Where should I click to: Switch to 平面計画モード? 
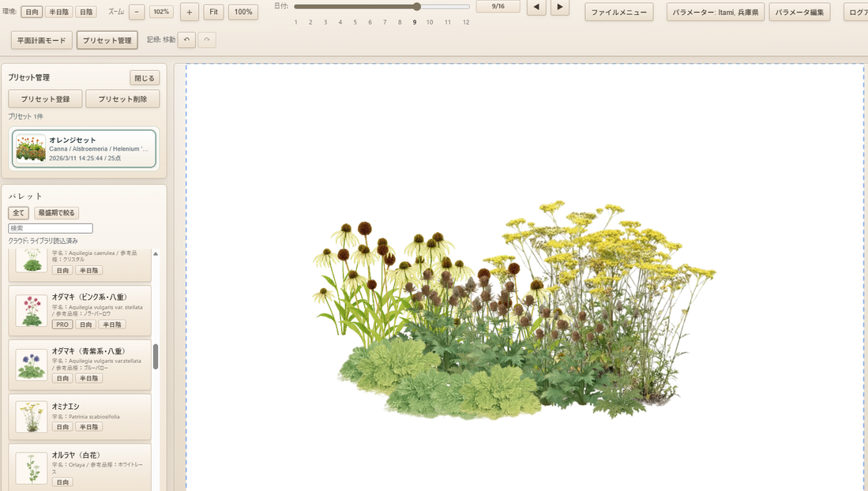click(x=42, y=40)
